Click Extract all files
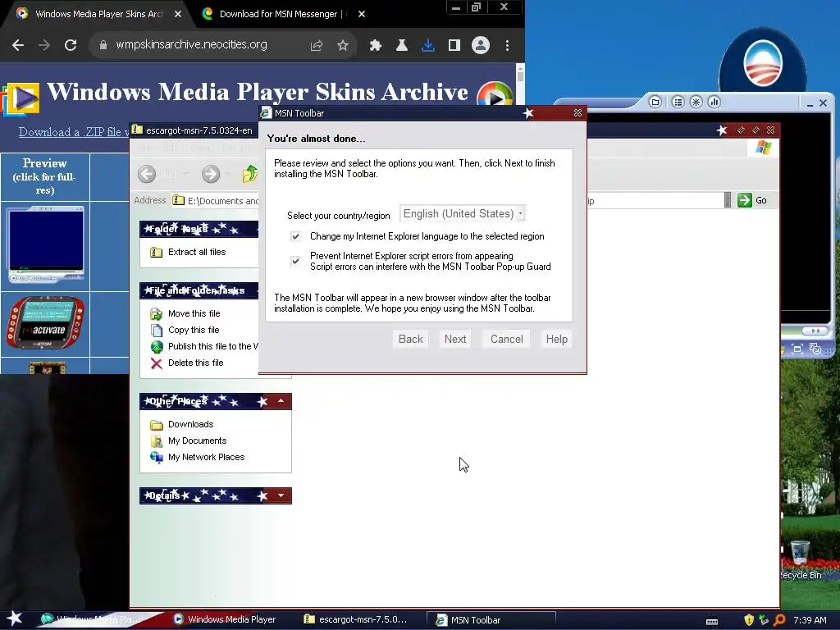The height and width of the screenshot is (630, 840). click(x=197, y=252)
